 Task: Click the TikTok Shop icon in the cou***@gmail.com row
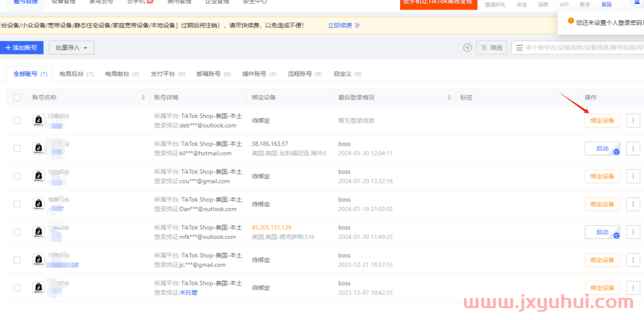tap(39, 176)
